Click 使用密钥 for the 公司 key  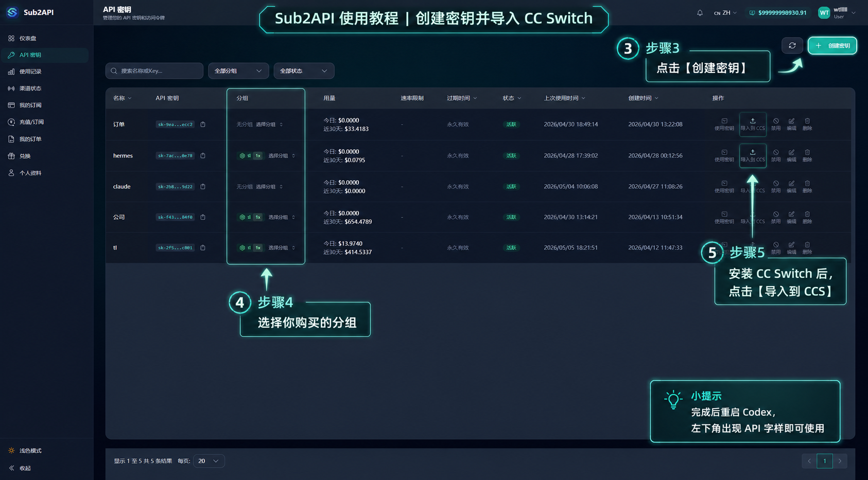(x=724, y=217)
